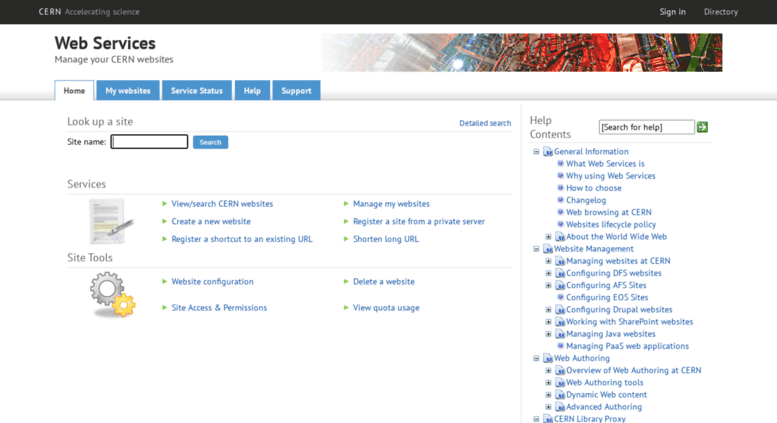This screenshot has width=777, height=423.
Task: Expand Configuring AFS Sites node
Action: (549, 285)
